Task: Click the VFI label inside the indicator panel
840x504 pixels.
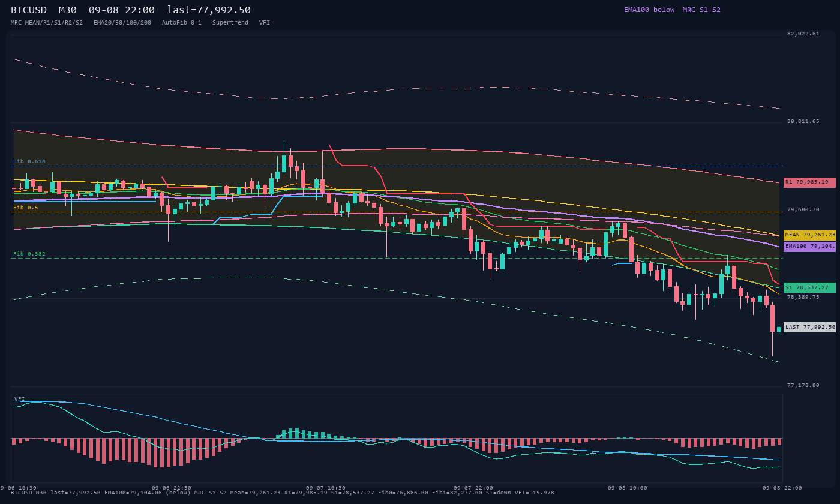Action: click(20, 399)
